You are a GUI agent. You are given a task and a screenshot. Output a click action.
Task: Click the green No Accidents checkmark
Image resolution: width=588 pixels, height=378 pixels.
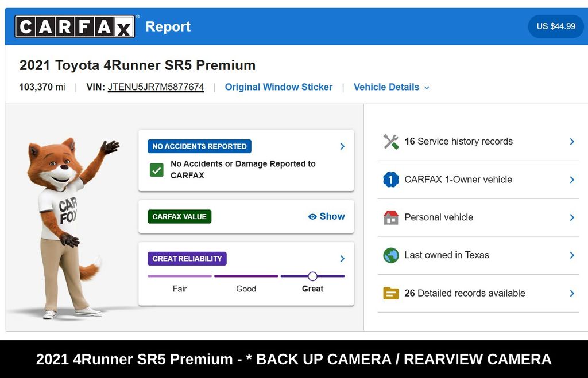coord(157,170)
